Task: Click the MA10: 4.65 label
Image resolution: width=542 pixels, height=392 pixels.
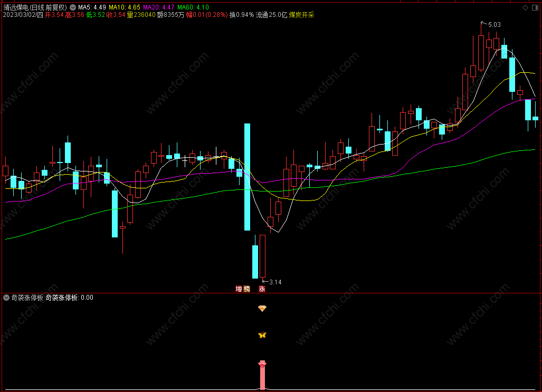Action: tap(125, 7)
